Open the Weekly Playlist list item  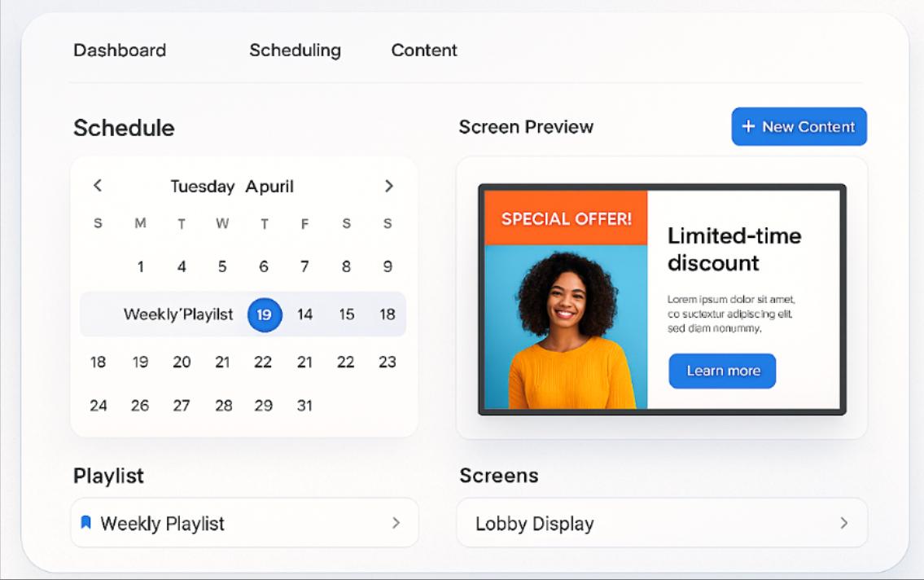pos(163,523)
